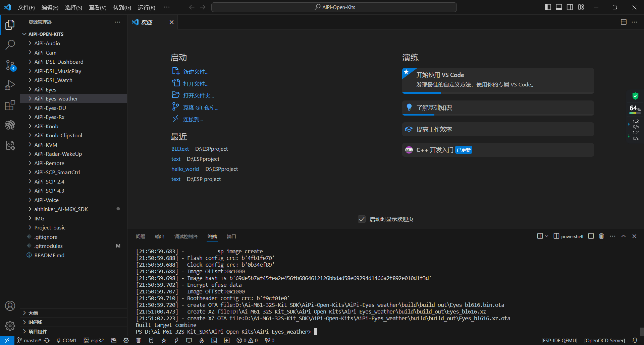
Task: Toggle primary side bar layout icon
Action: tap(548, 7)
